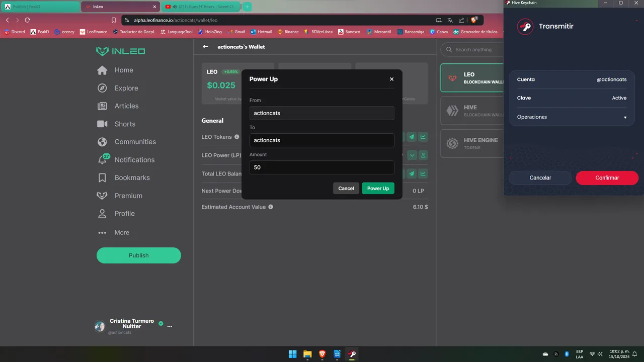Viewport: 644px width, 362px height.
Task: Click the To field in Power Up
Action: pyautogui.click(x=322, y=140)
